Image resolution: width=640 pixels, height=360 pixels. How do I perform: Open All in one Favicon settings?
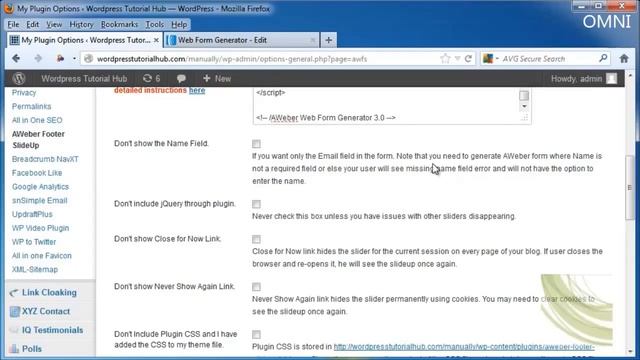(x=42, y=256)
